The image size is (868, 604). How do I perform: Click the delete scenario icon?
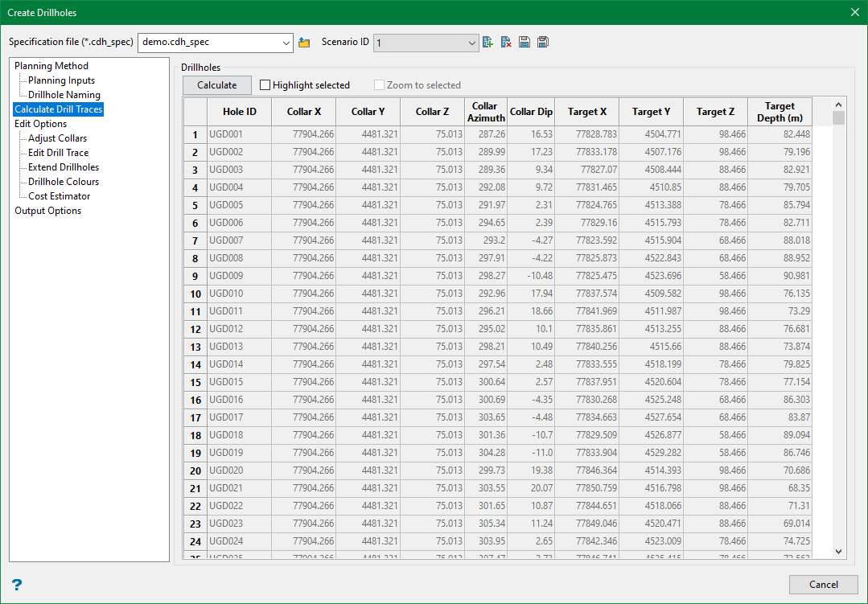[x=506, y=43]
